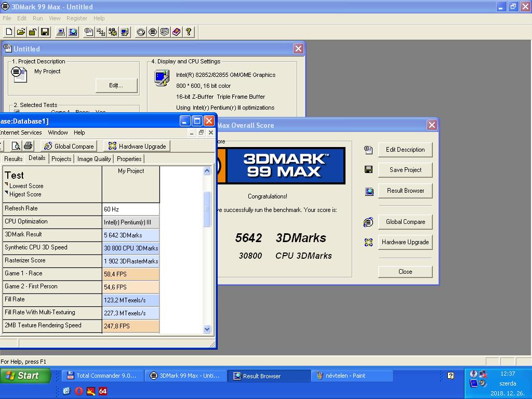This screenshot has width=532, height=399.
Task: Switch to Total Commander in the taskbar
Action: [102, 376]
